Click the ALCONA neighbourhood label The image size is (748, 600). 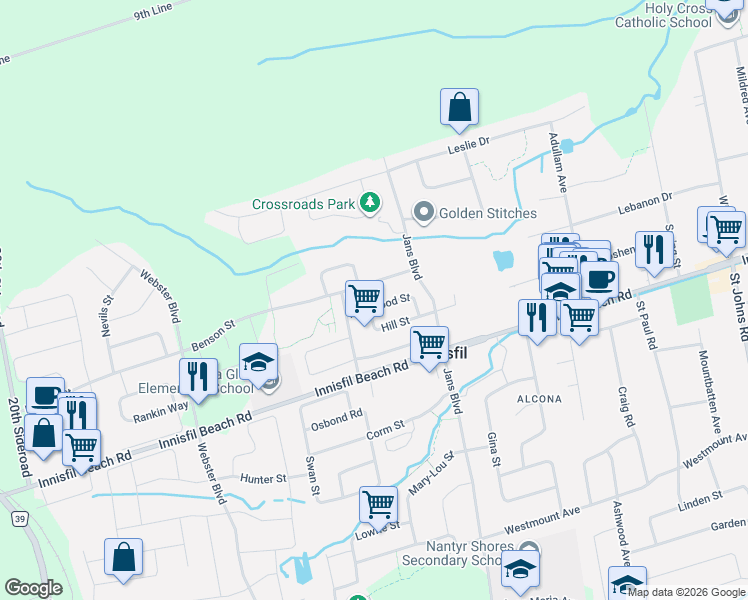(x=540, y=399)
